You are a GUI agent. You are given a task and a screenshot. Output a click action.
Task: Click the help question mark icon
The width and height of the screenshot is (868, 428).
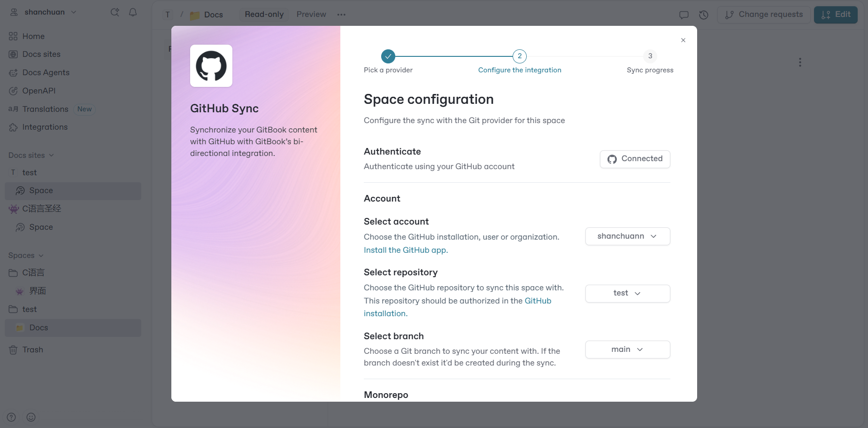12,417
